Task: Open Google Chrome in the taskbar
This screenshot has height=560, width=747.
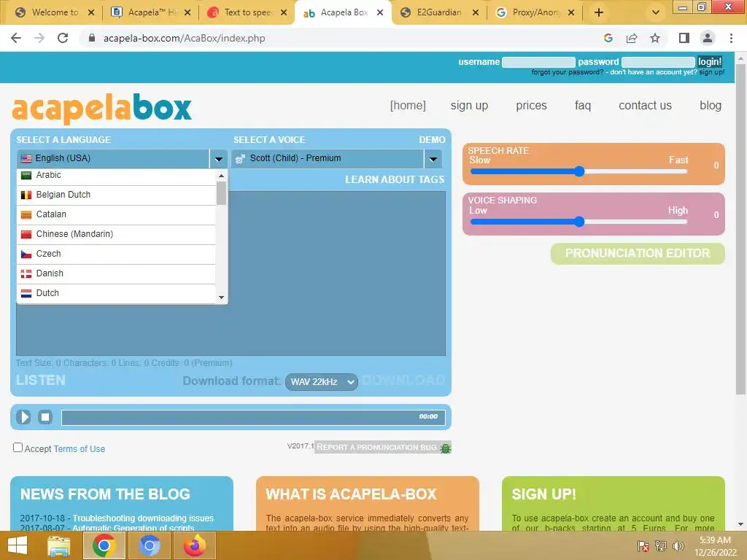Action: (x=104, y=545)
